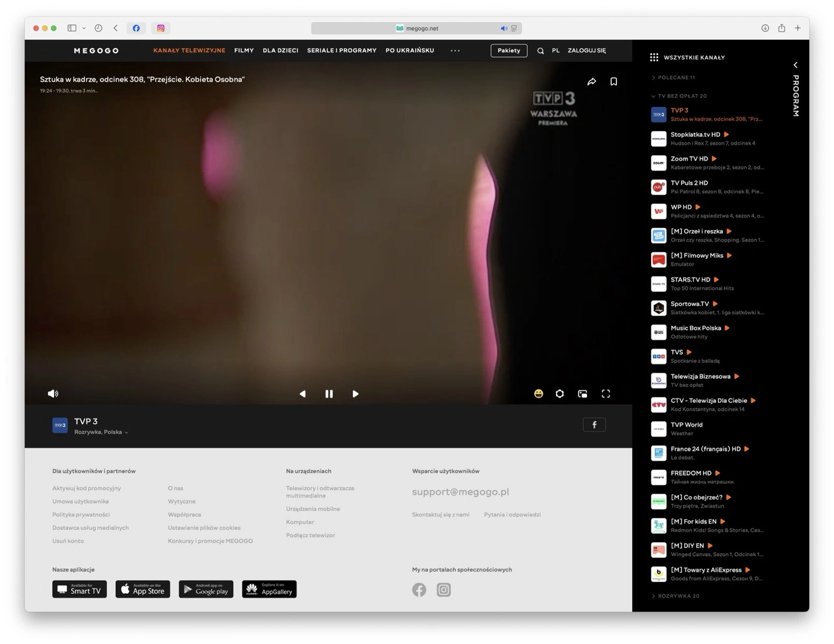Viewport: 834px width, 644px height.
Task: Select the [M] Co obejrzeć? channel
Action: 708,501
